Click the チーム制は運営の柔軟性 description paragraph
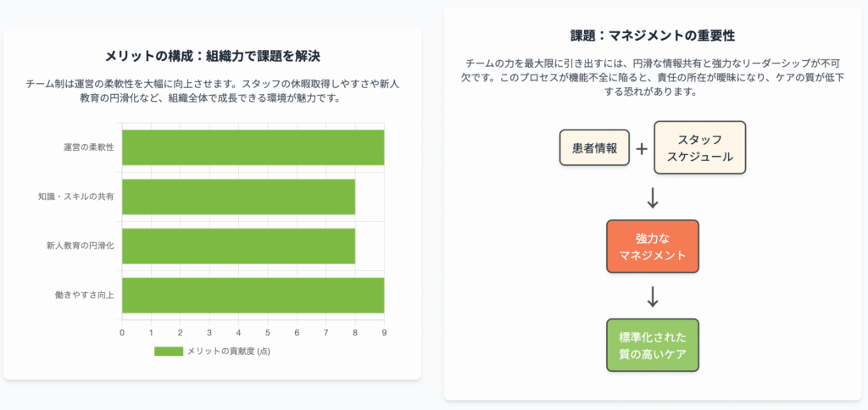The width and height of the screenshot is (868, 410). tap(213, 91)
